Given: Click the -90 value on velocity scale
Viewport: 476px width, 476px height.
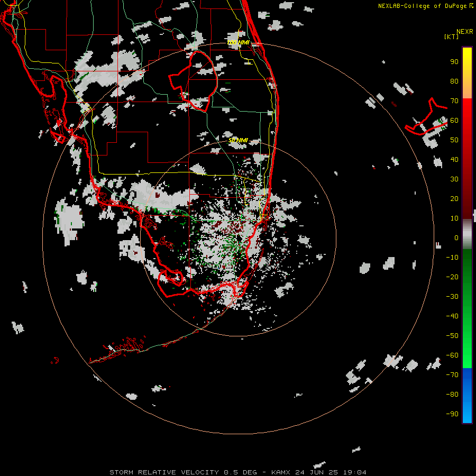Looking at the screenshot, I should 452,414.
